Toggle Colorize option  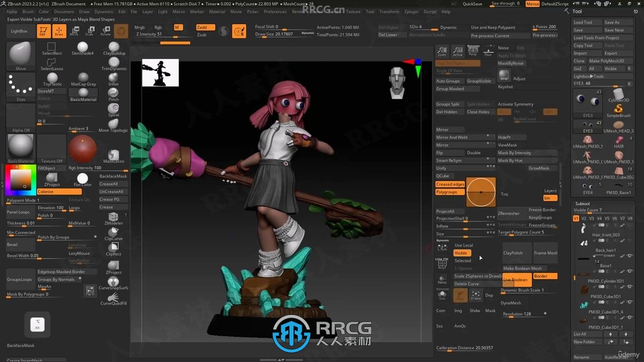click(x=59, y=192)
